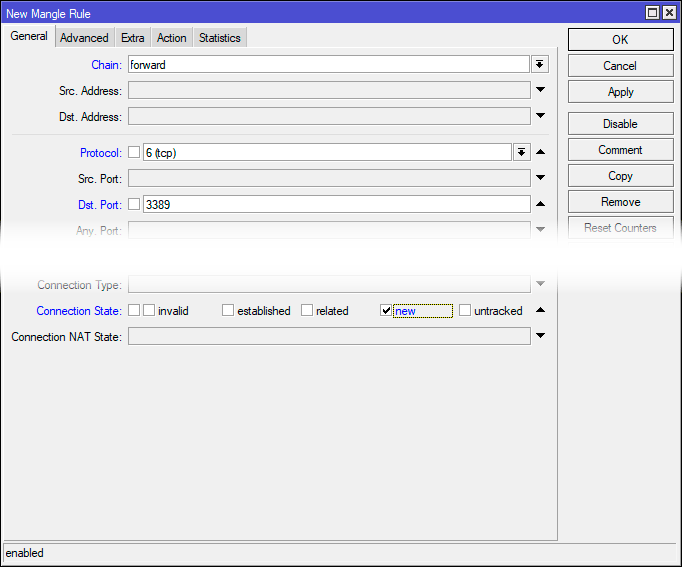Click the Dst. Port input field
The height and width of the screenshot is (567, 682).
335,204
